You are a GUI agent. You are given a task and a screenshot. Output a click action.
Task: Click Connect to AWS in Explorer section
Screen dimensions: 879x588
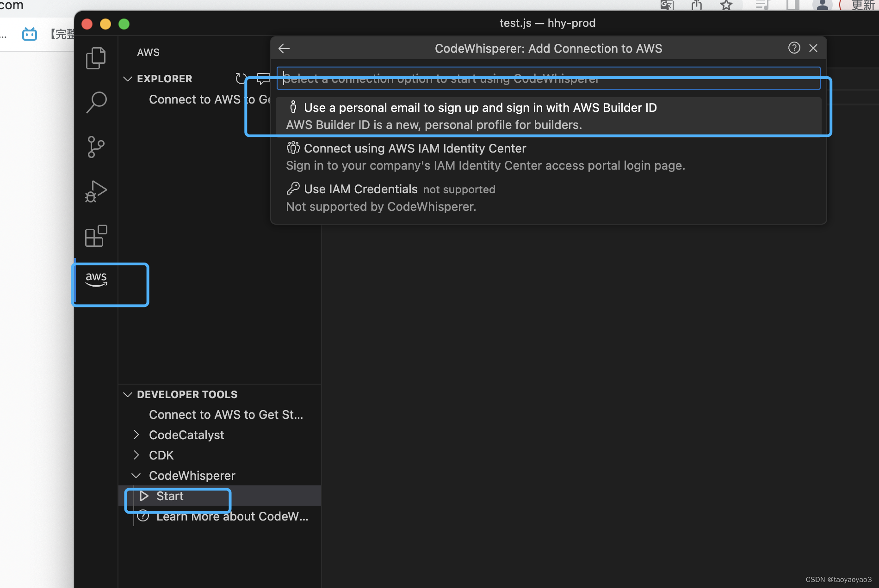pos(210,99)
